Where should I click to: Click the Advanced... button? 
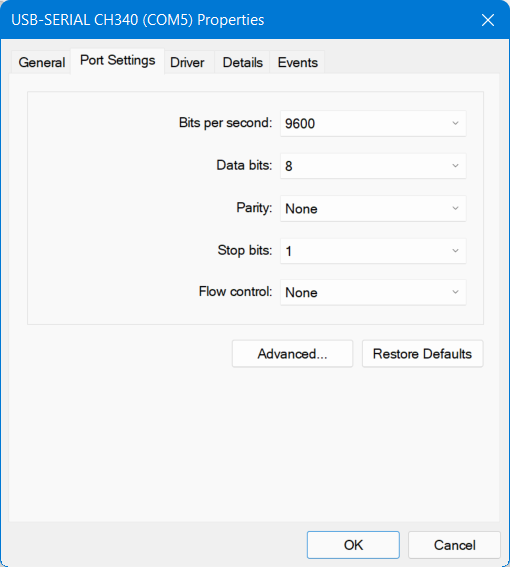[x=292, y=354]
